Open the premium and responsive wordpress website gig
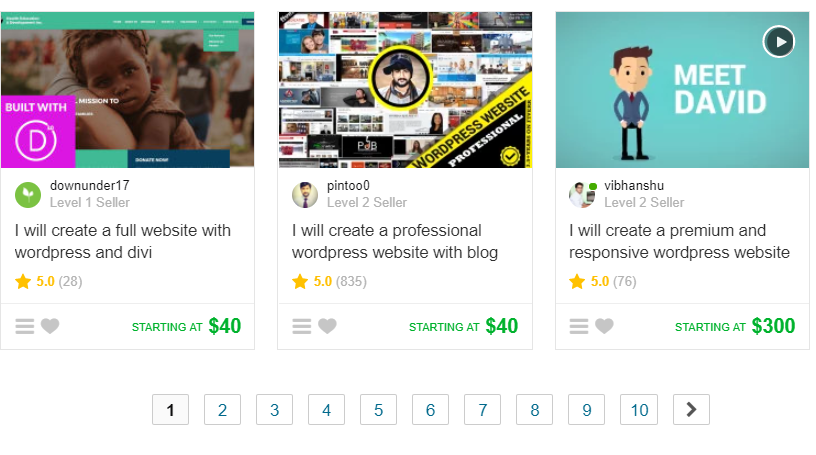The height and width of the screenshot is (455, 816). pos(679,241)
